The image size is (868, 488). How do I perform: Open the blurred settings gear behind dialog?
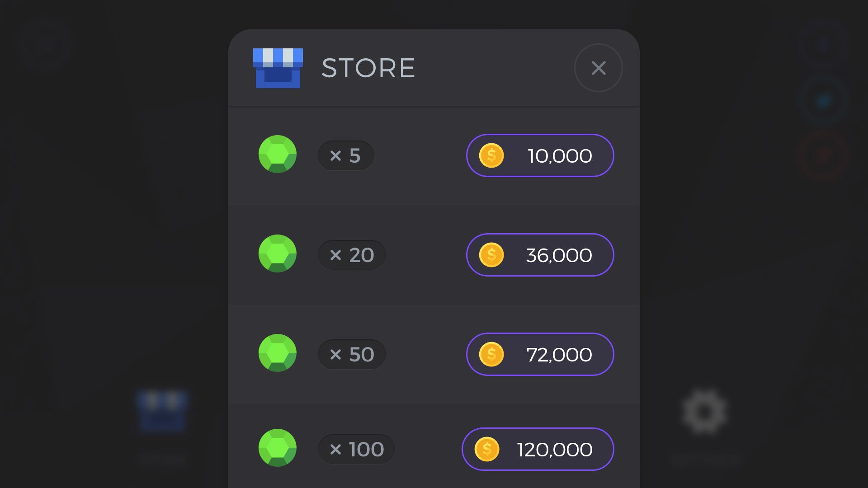click(704, 411)
